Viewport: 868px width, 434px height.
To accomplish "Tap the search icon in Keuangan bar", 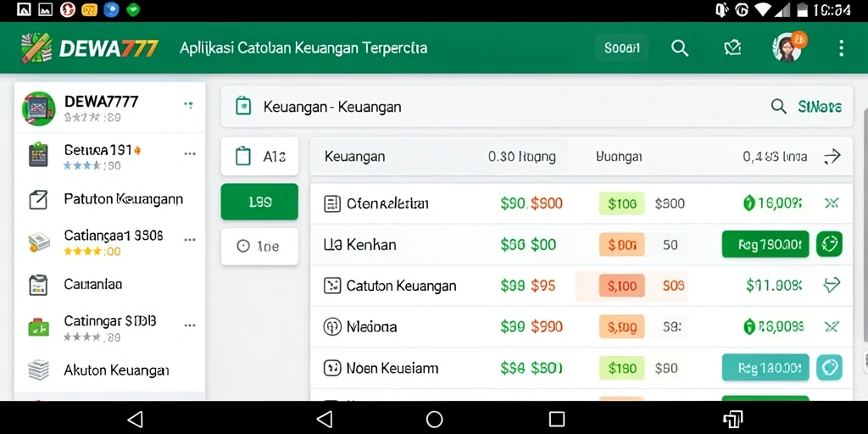I will (779, 106).
